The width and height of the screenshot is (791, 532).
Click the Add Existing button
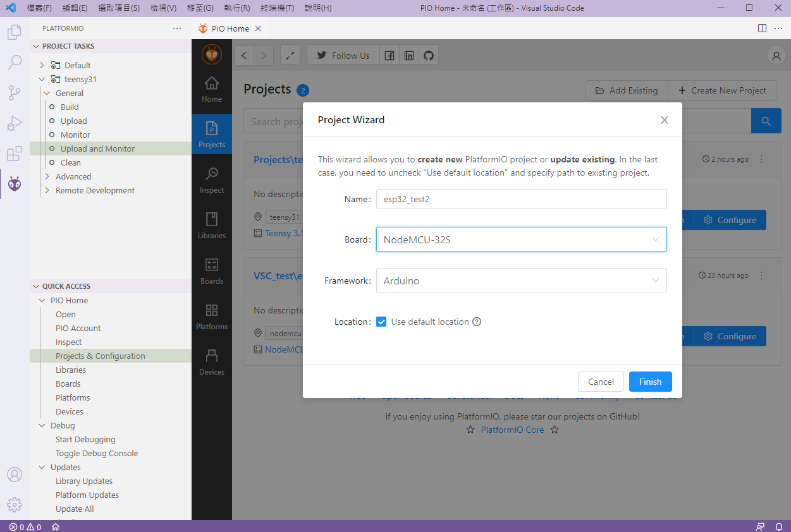point(627,90)
